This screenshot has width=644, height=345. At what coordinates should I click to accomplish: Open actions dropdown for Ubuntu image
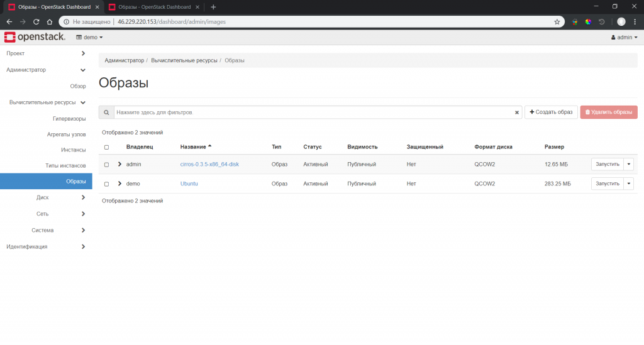629,183
